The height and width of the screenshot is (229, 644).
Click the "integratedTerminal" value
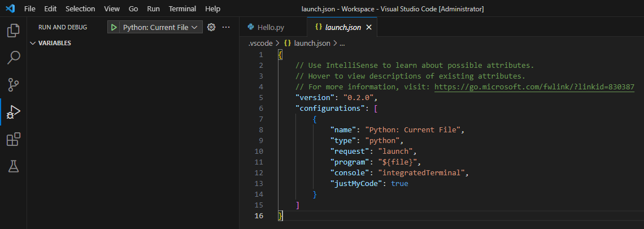coord(420,172)
